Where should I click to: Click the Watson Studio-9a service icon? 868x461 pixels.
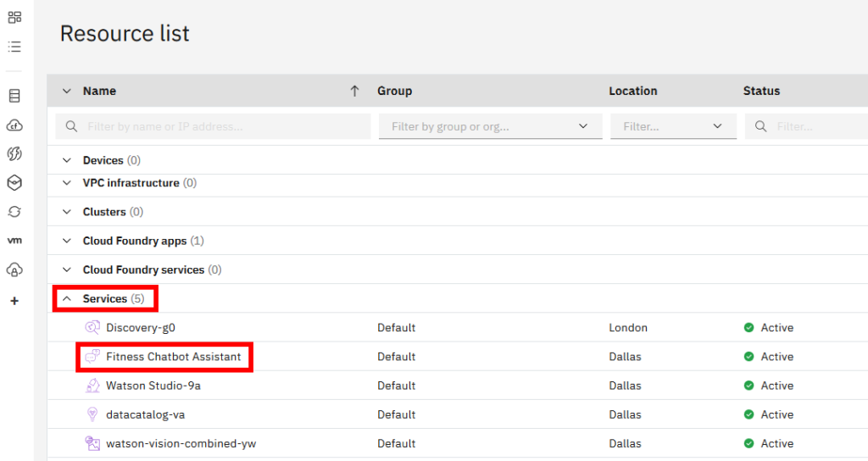(x=92, y=386)
